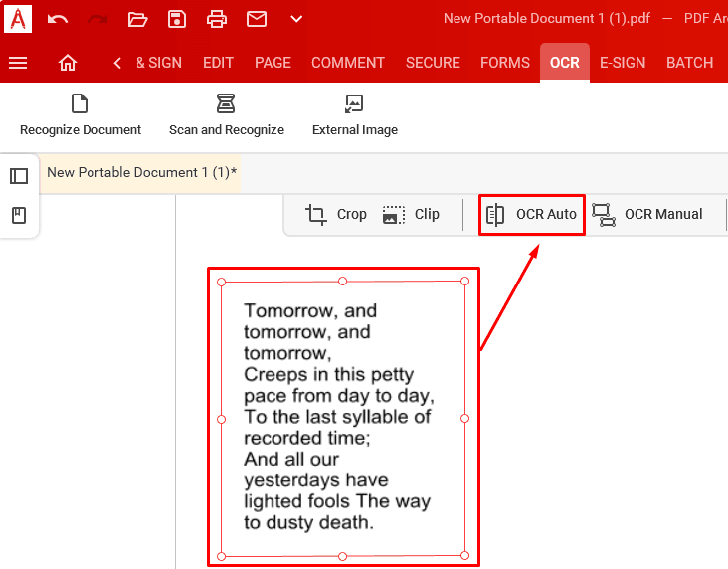Select the Crop tool
728x569 pixels.
(336, 214)
